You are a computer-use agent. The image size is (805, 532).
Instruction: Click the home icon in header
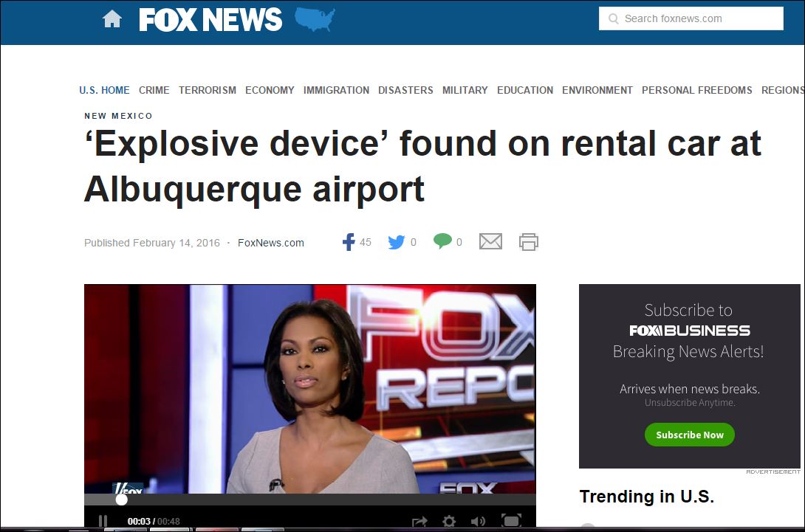click(x=112, y=19)
